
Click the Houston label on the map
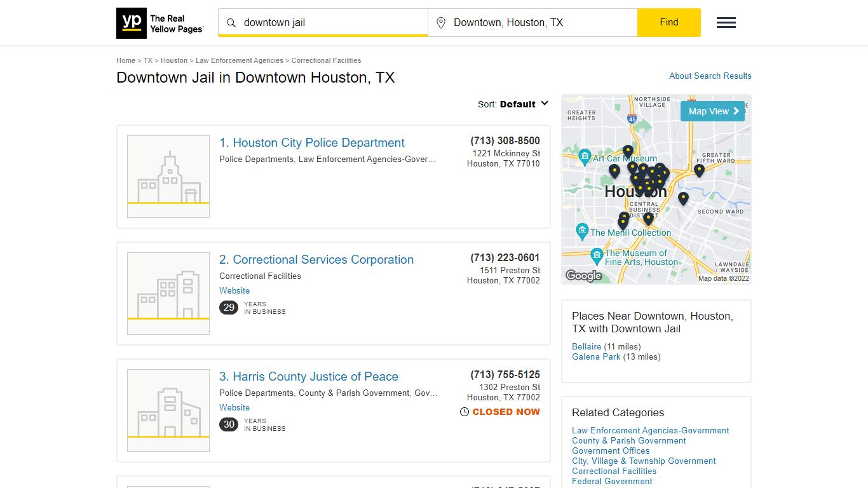pyautogui.click(x=635, y=191)
